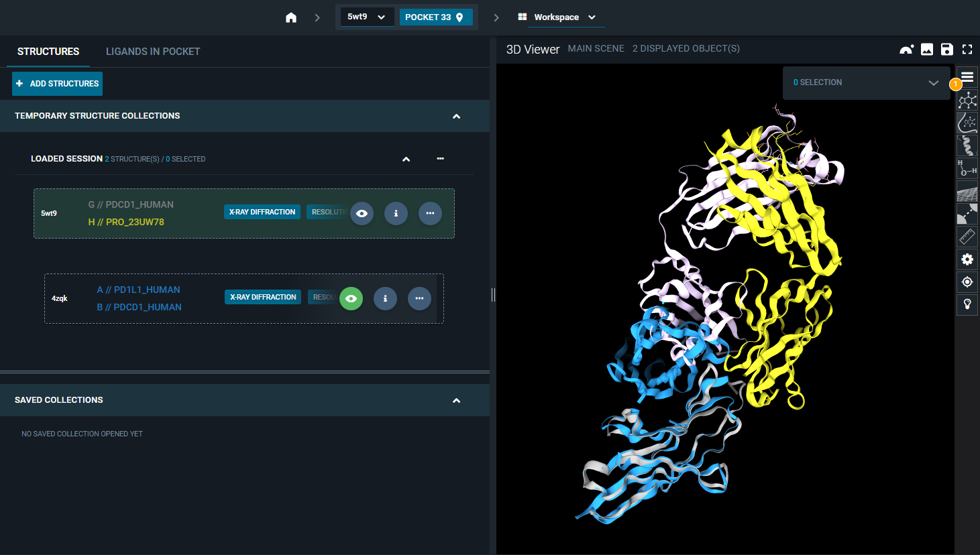Switch to the STRUCTURES tab

click(48, 52)
